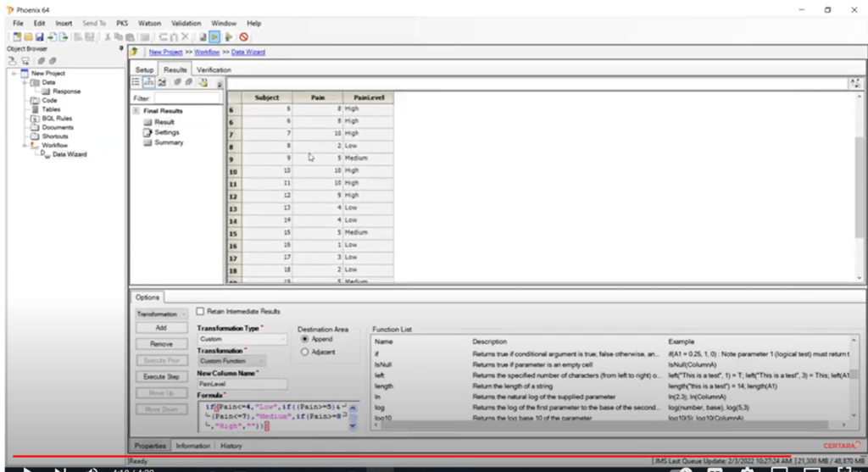Select Summary in Final Results
This screenshot has width=868, height=472.
[x=169, y=142]
